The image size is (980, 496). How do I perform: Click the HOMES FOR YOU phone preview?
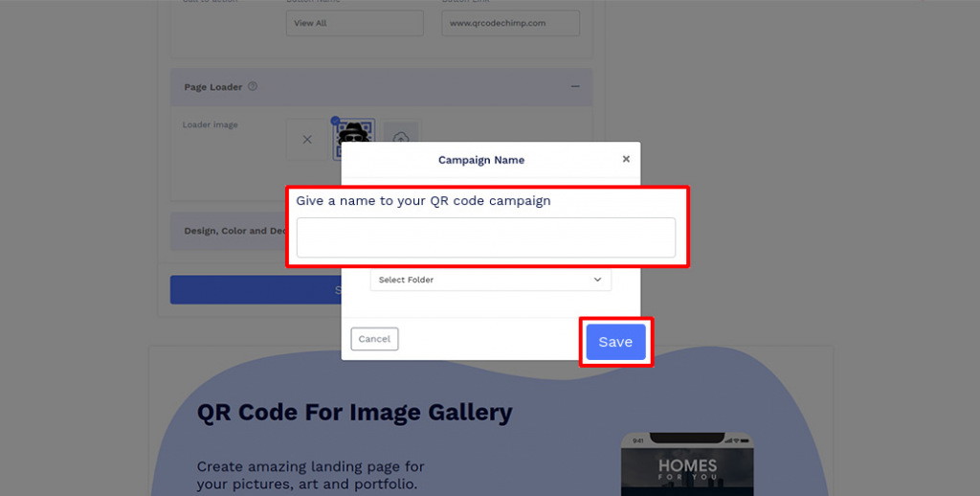[687, 464]
